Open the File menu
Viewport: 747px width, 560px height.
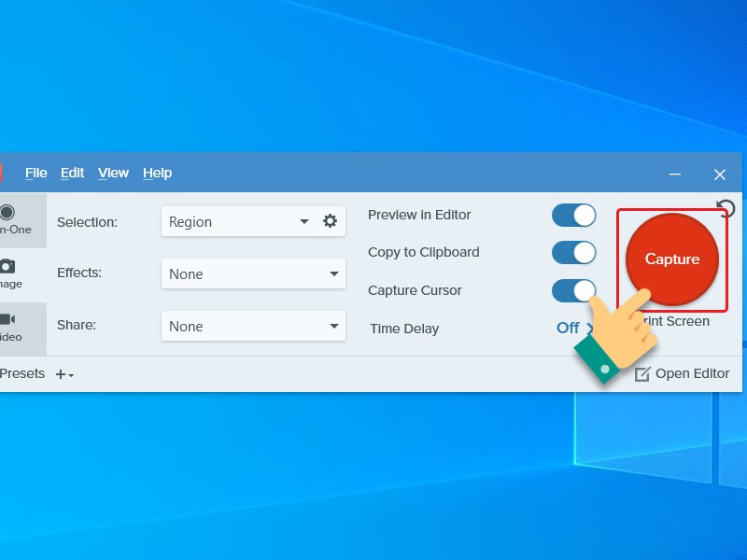pyautogui.click(x=35, y=173)
